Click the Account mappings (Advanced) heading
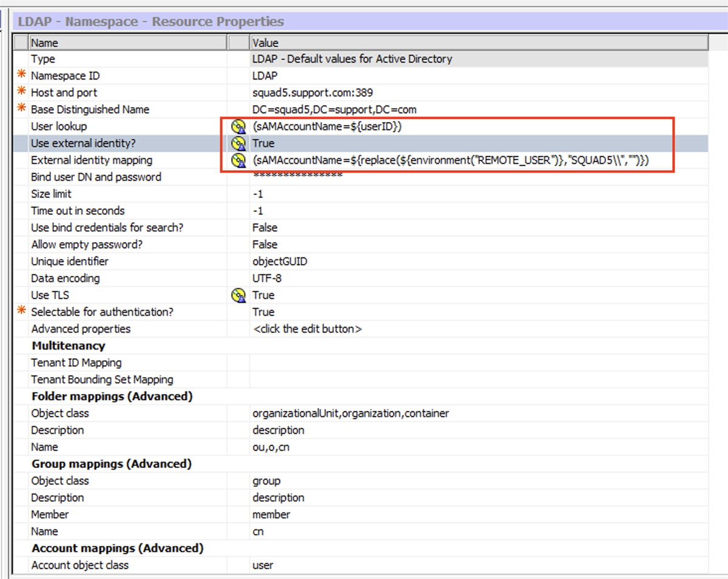 pyautogui.click(x=118, y=548)
